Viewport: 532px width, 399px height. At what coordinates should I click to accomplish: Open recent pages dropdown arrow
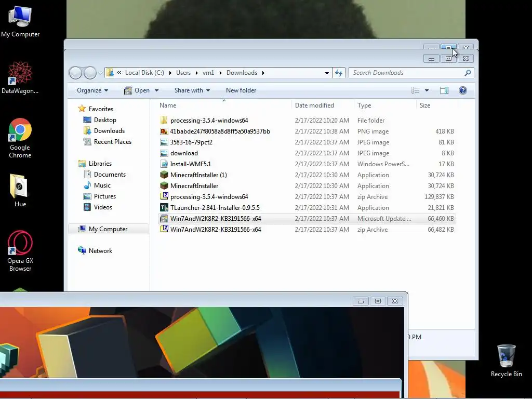pos(100,73)
